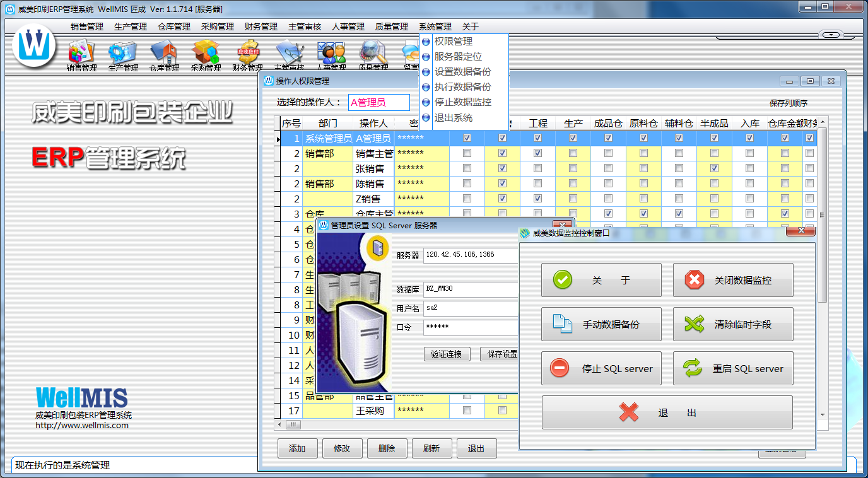Click scroll-down arrow of permissions table

pyautogui.click(x=822, y=414)
